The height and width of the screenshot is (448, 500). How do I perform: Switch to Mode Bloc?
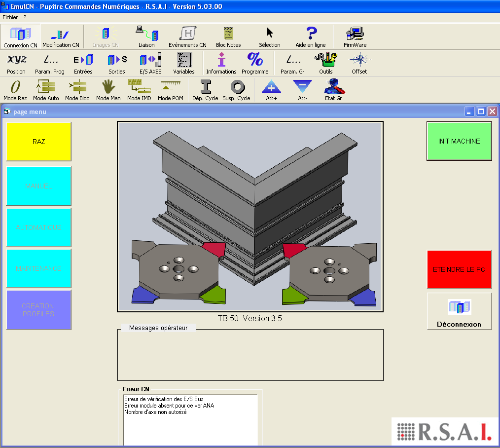pyautogui.click(x=77, y=90)
